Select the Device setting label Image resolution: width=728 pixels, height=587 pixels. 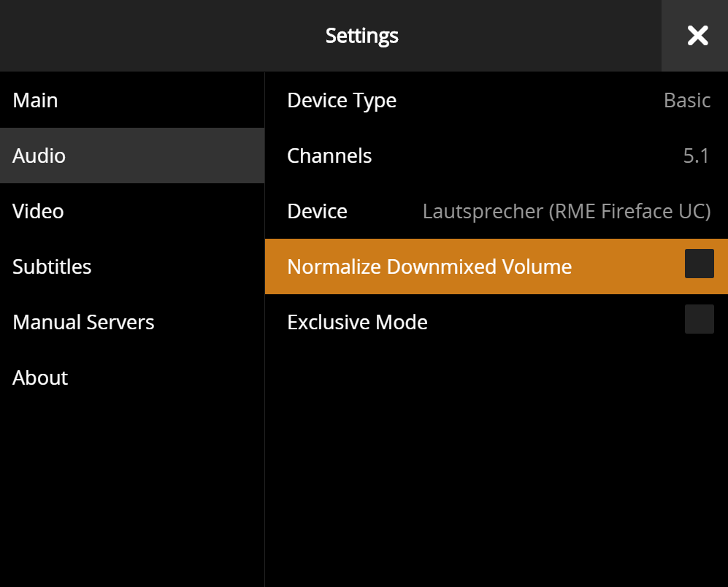[317, 211]
